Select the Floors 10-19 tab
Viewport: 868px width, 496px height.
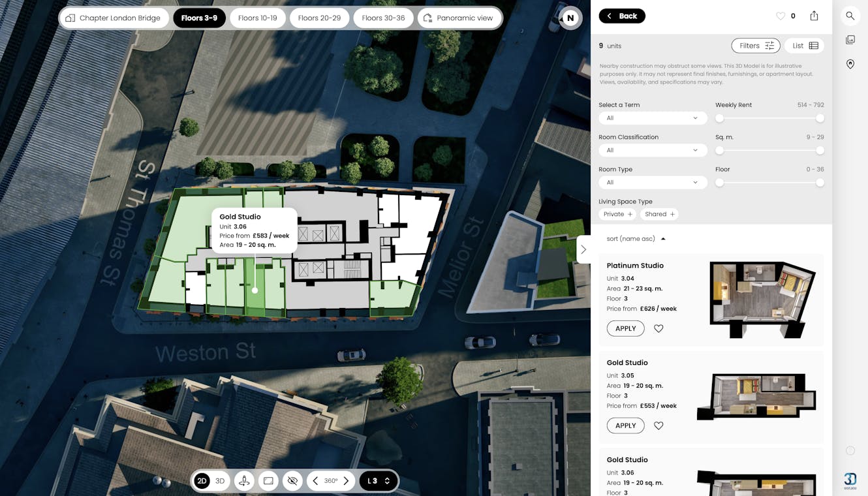pos(258,18)
